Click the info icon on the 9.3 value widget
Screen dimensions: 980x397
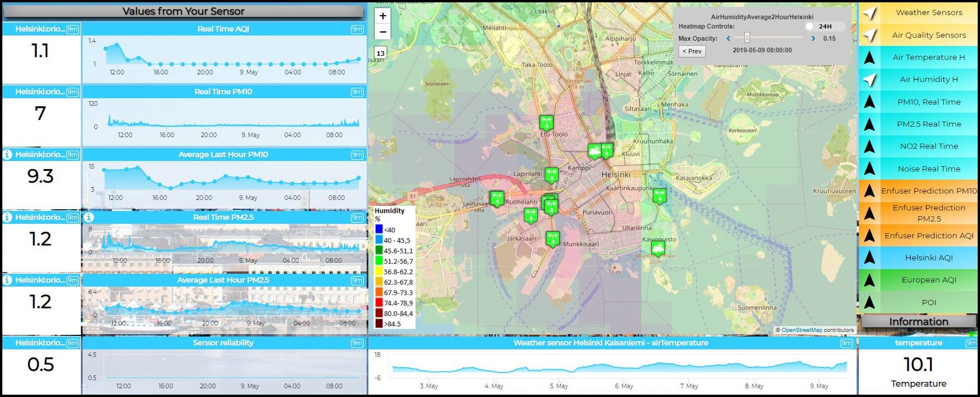8,155
